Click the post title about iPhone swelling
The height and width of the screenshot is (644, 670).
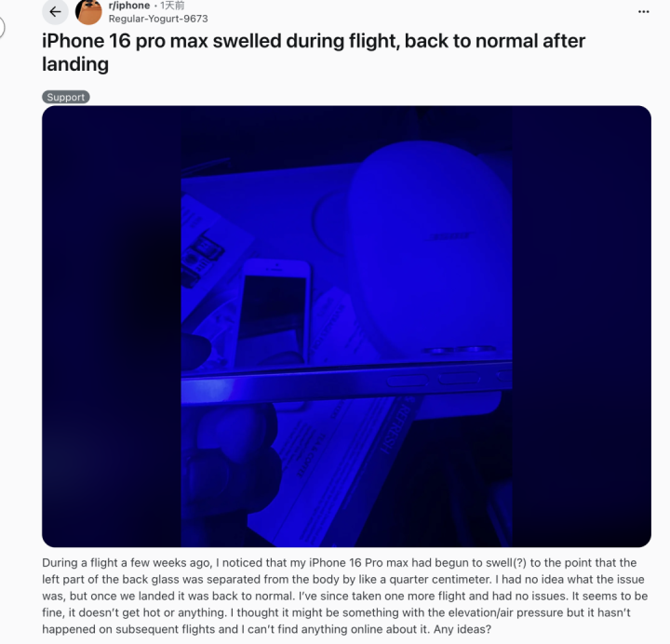pos(314,52)
